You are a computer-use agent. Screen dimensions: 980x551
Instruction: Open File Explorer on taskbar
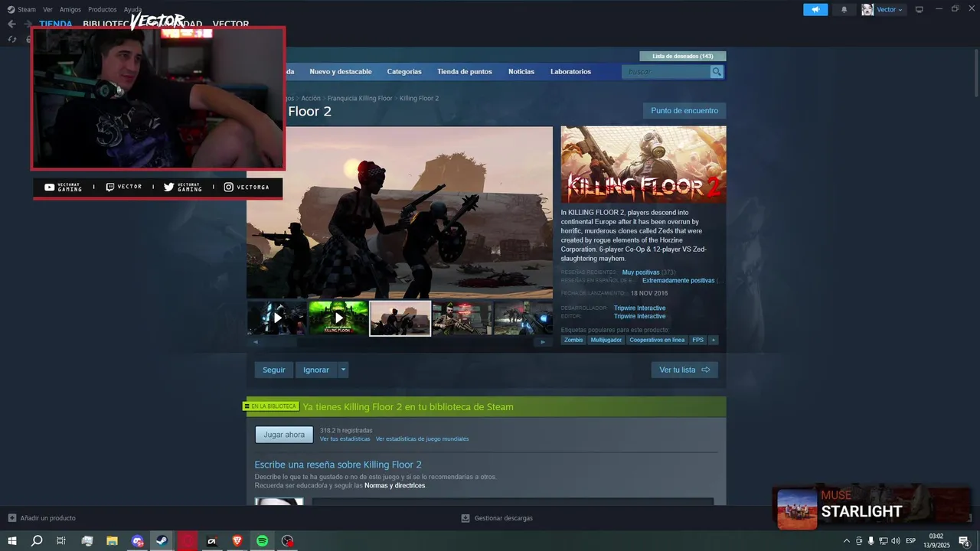[112, 541]
